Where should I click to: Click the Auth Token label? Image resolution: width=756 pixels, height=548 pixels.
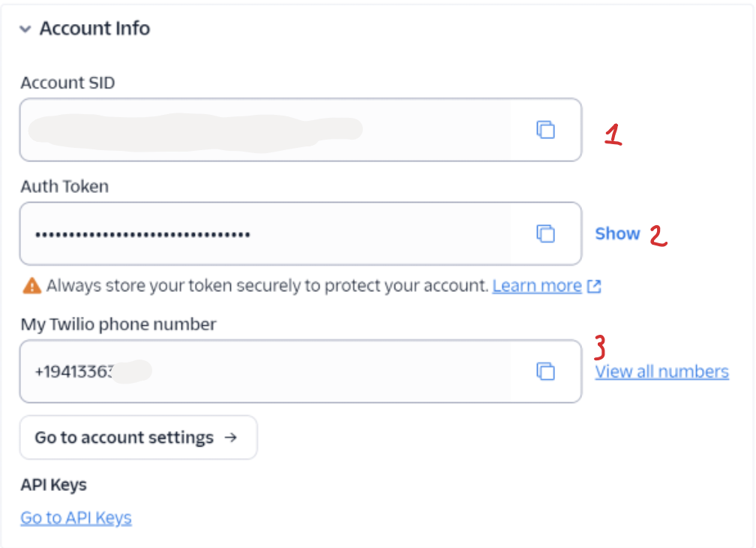(x=64, y=186)
